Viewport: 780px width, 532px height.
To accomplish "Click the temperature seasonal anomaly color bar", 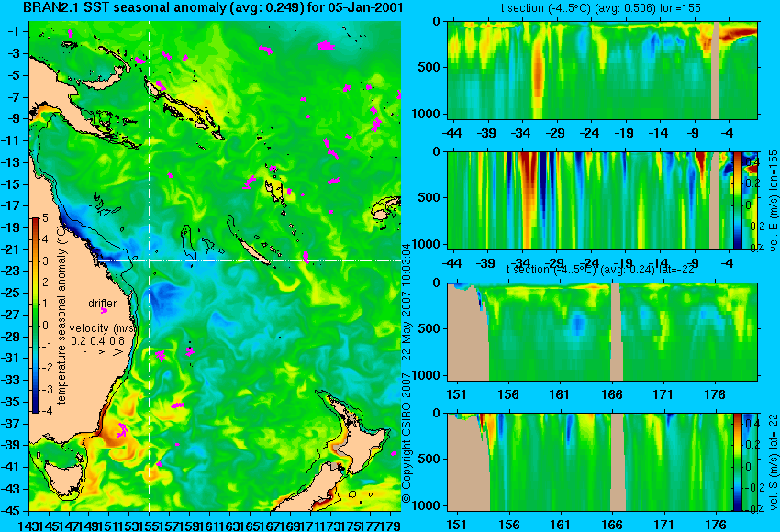I will click(x=35, y=316).
